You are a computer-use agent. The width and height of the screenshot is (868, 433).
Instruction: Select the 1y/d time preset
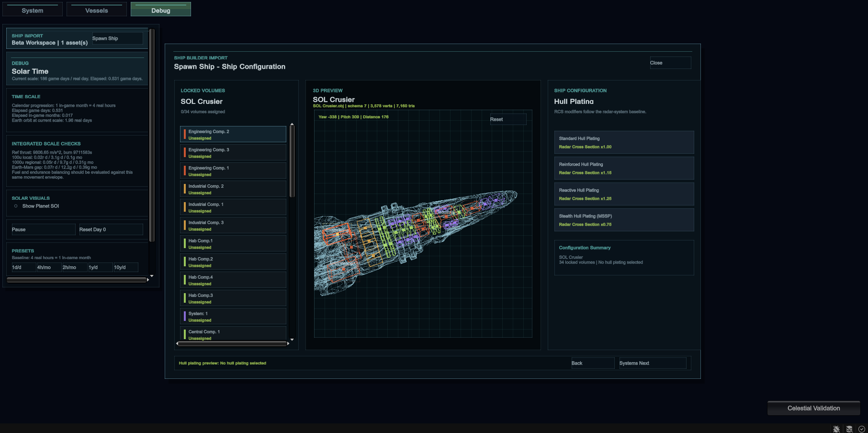coord(100,267)
